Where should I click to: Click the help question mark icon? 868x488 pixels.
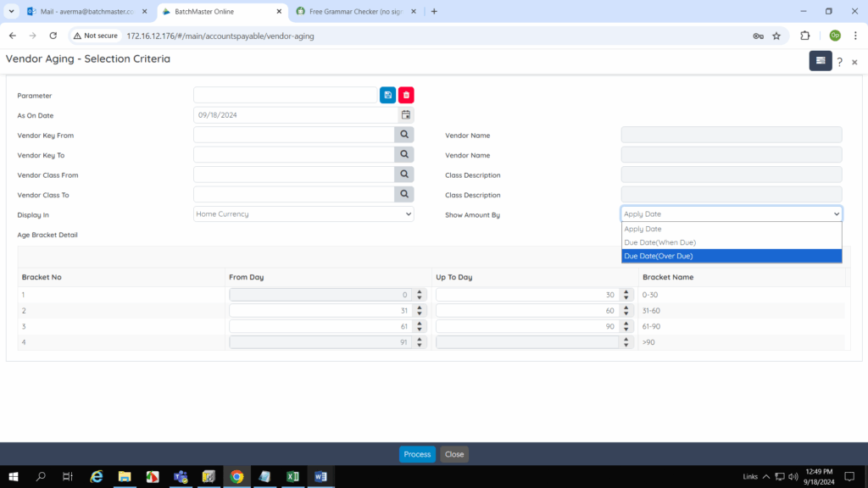pyautogui.click(x=839, y=62)
